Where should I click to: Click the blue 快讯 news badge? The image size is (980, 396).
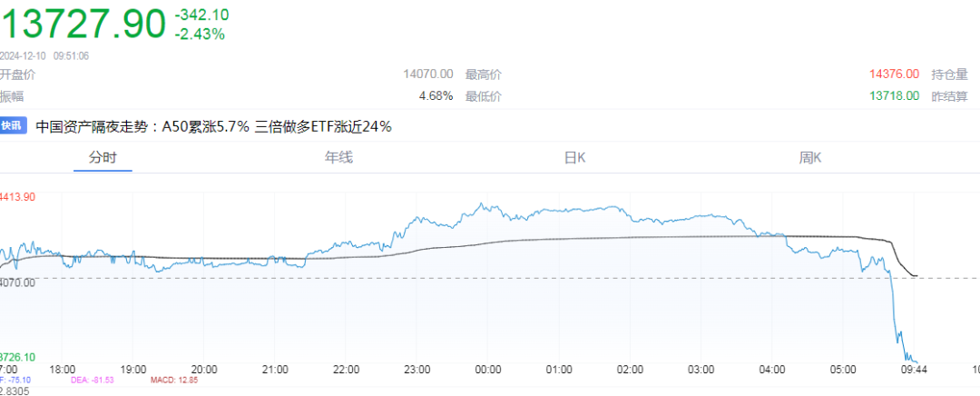(13, 126)
